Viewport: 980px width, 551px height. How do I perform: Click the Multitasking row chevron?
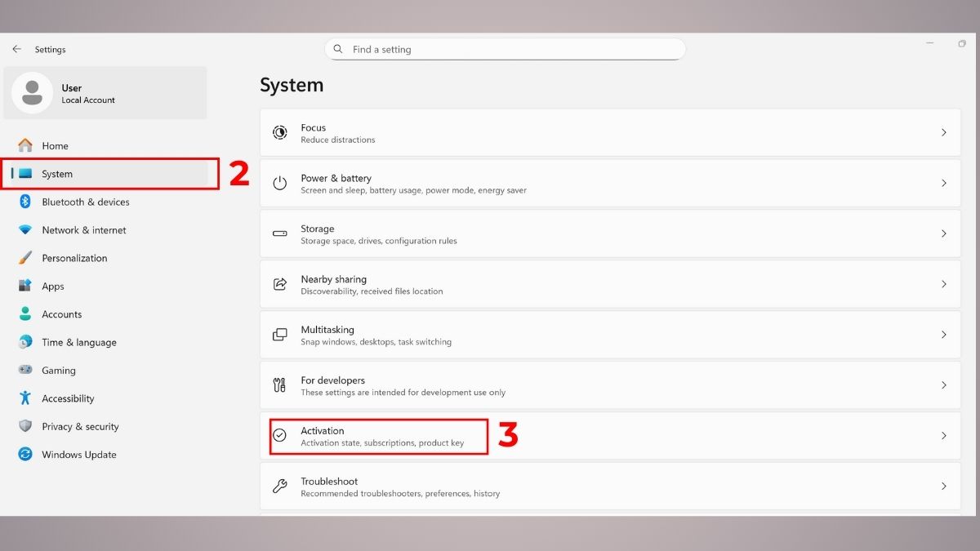point(944,335)
